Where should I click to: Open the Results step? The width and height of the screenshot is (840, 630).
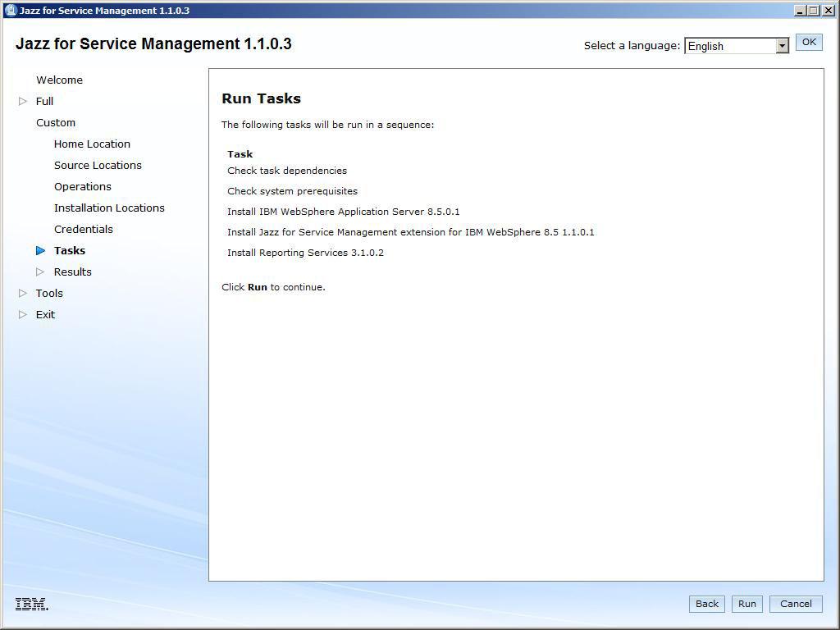click(73, 272)
